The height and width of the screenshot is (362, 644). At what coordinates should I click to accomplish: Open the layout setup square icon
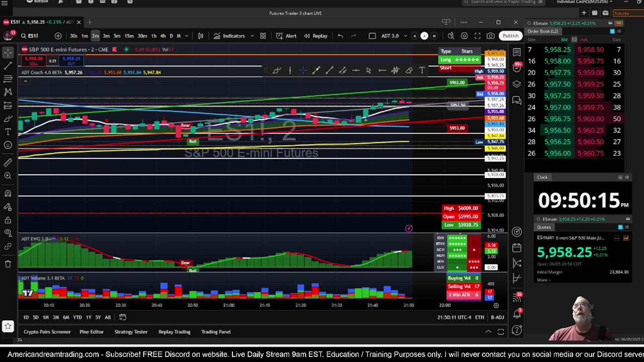coord(372,36)
